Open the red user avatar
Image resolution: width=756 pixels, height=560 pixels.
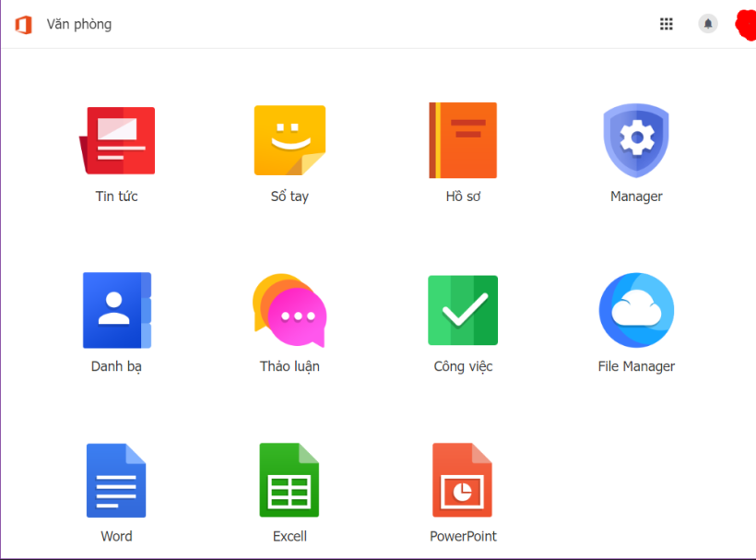coord(746,24)
